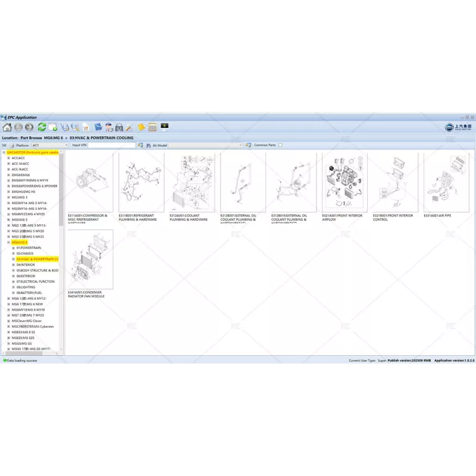Click the Home icon on the toolbar

(x=7, y=127)
